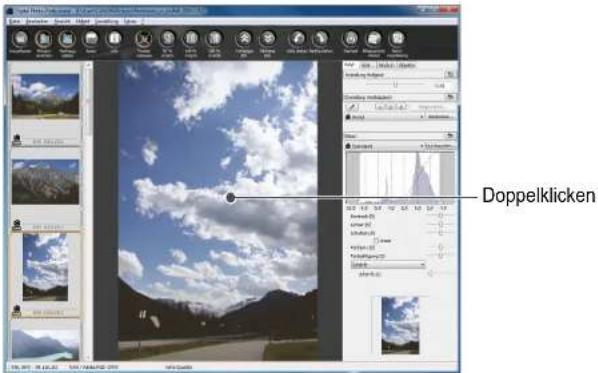Click the camera mark under selected thumbnail
This screenshot has height=373, width=598.
16,311
